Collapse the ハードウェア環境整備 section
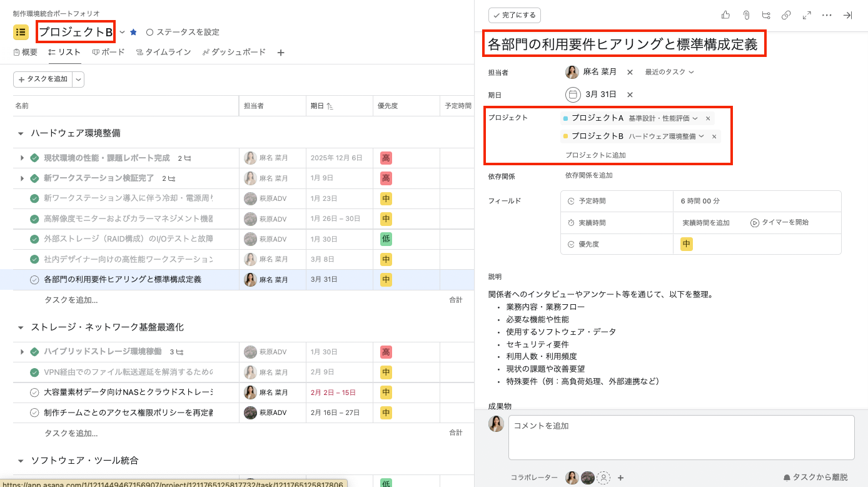Image resolution: width=868 pixels, height=487 pixels. (x=21, y=133)
